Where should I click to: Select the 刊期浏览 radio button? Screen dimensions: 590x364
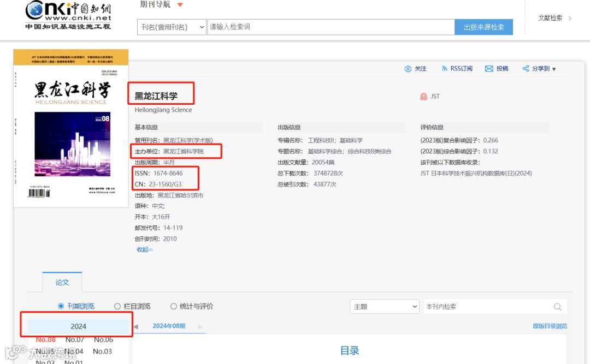(x=61, y=306)
